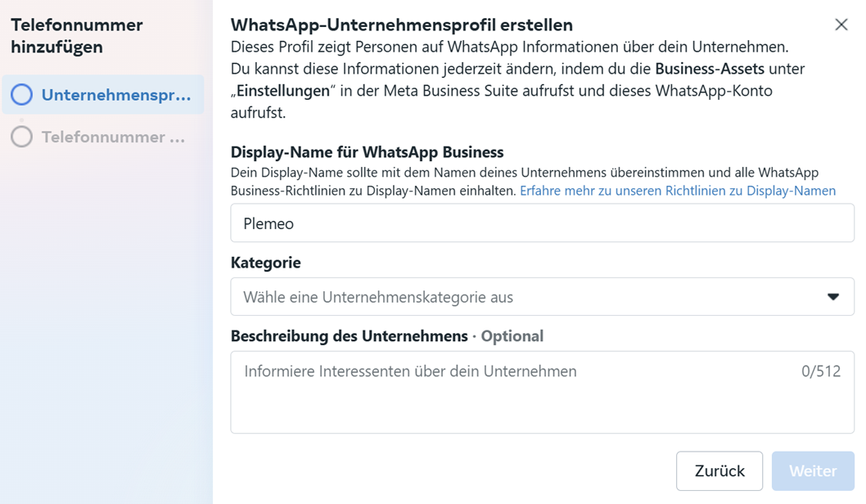Click the heading WhatsApp-Unternehmensprofil erstellen
Screen dimensions: 866x504
(x=401, y=25)
